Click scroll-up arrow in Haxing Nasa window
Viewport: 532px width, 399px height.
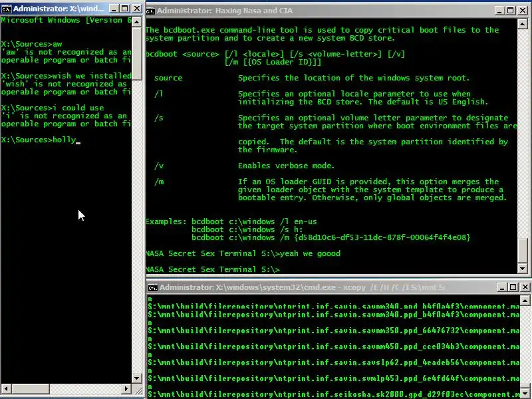(523, 24)
